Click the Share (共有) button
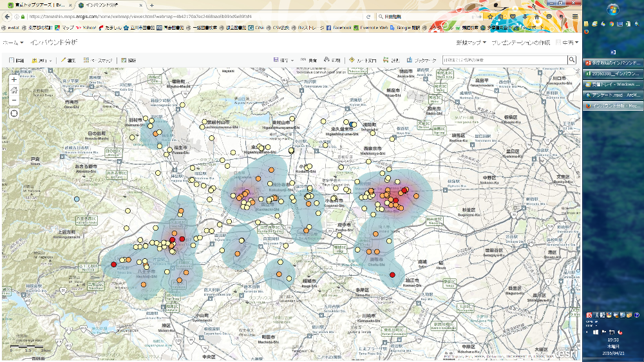This screenshot has width=644, height=362. (308, 60)
